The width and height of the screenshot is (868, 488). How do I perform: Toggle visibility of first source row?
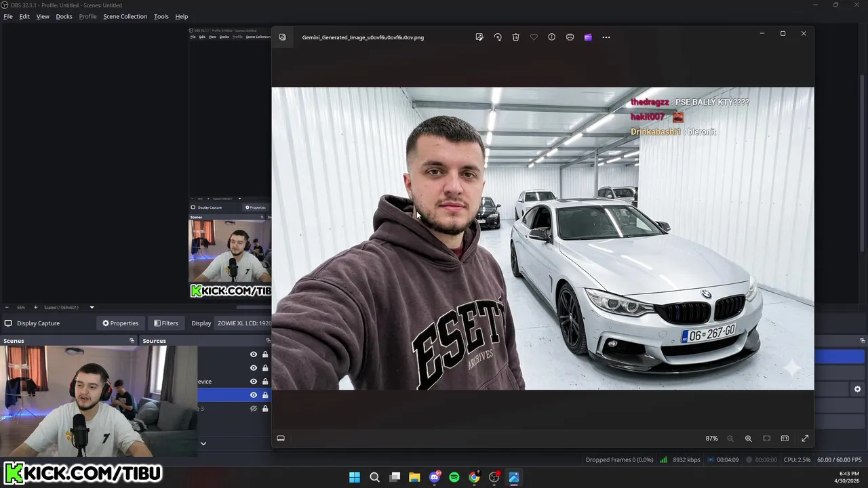point(254,354)
